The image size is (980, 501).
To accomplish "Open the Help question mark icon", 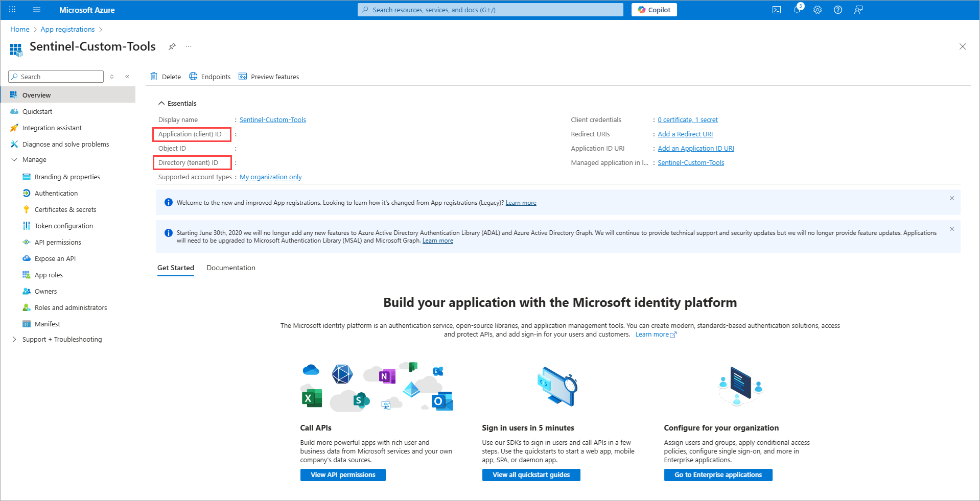I will click(x=838, y=10).
